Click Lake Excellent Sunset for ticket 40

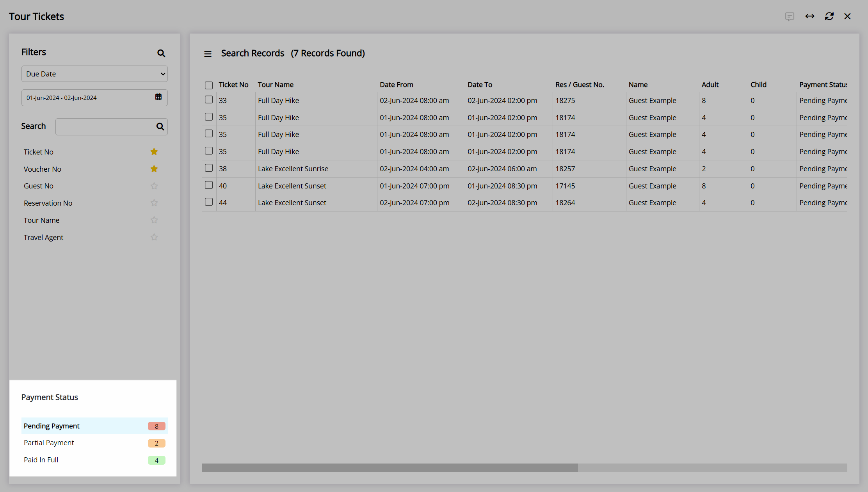pyautogui.click(x=292, y=186)
